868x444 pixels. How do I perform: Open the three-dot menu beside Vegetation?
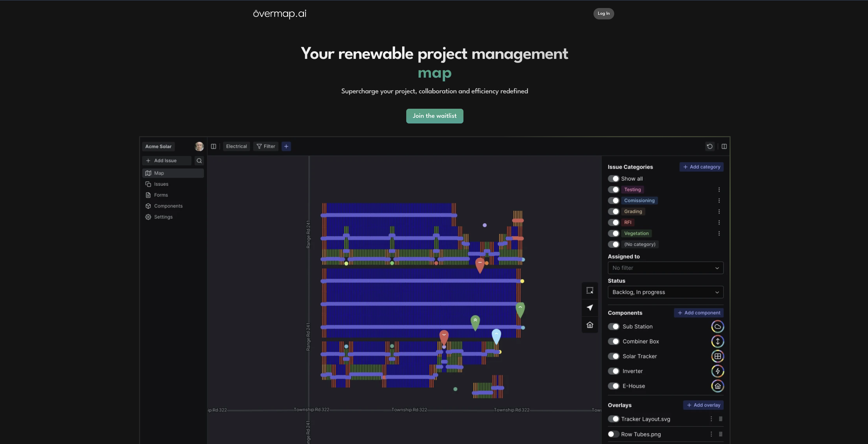tap(720, 233)
